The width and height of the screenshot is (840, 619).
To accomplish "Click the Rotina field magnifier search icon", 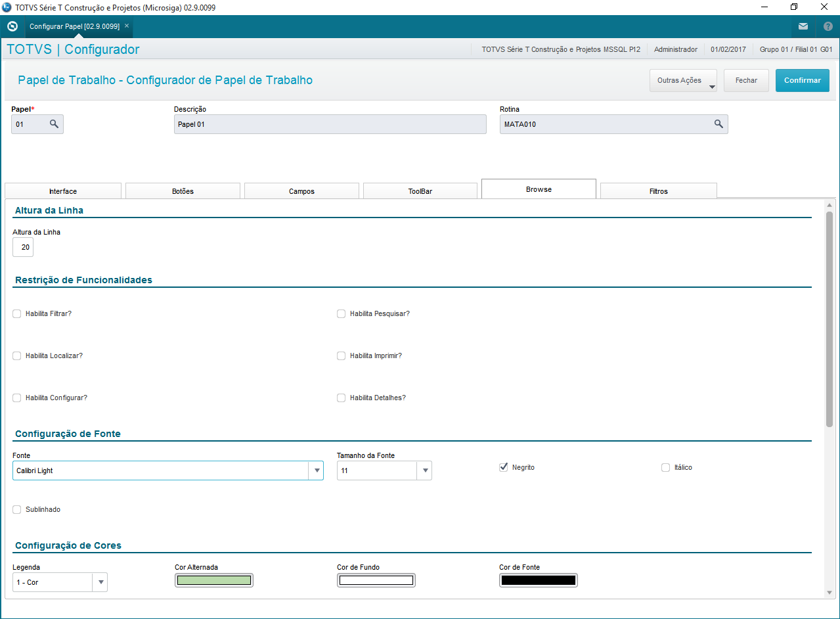I will (x=718, y=124).
